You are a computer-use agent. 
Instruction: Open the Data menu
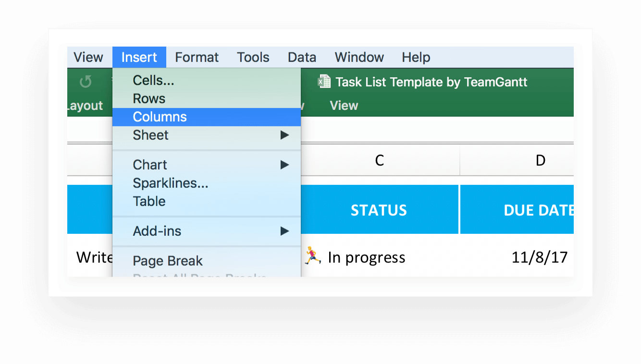(302, 58)
